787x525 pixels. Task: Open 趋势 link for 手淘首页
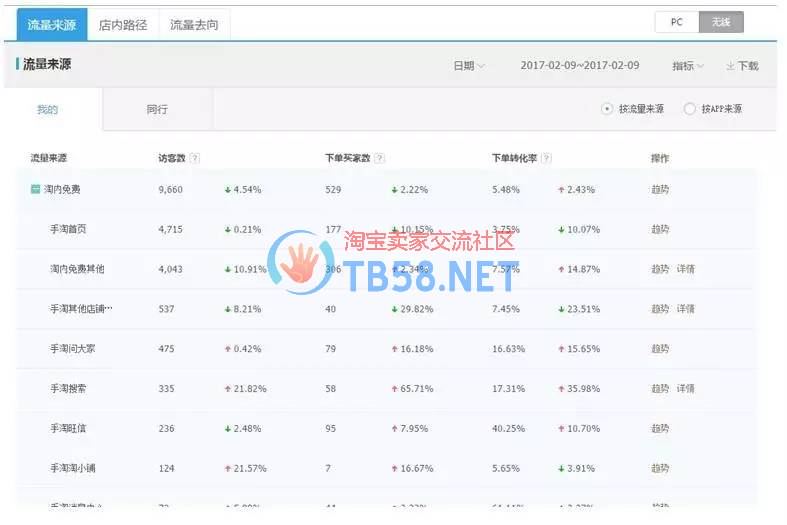pos(660,229)
